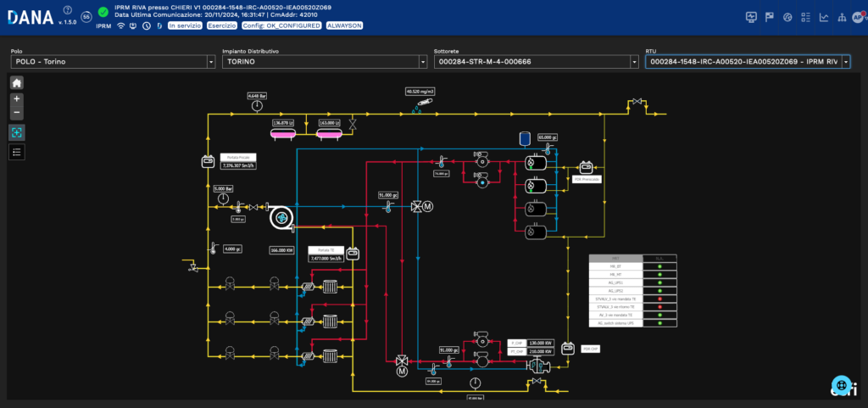Toggle the highlighted fit-to-screen tool

17,132
